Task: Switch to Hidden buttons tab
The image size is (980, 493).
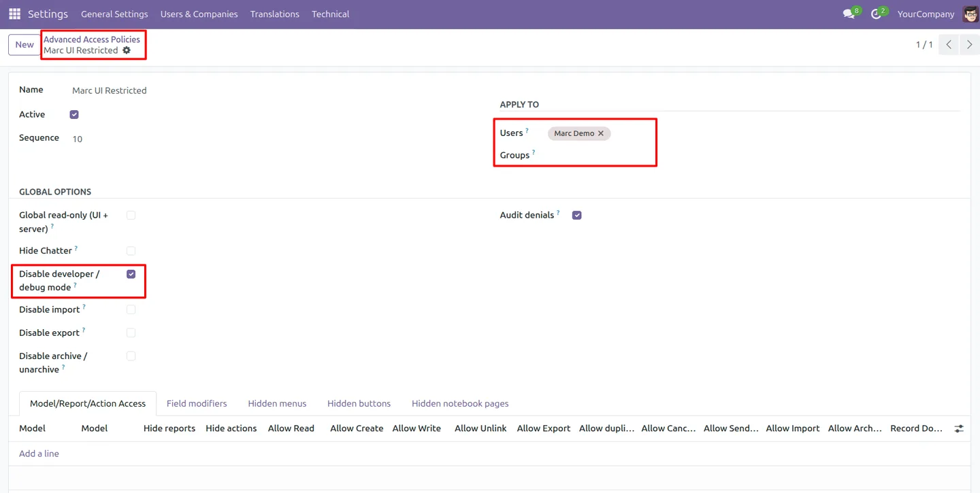Action: pos(359,403)
